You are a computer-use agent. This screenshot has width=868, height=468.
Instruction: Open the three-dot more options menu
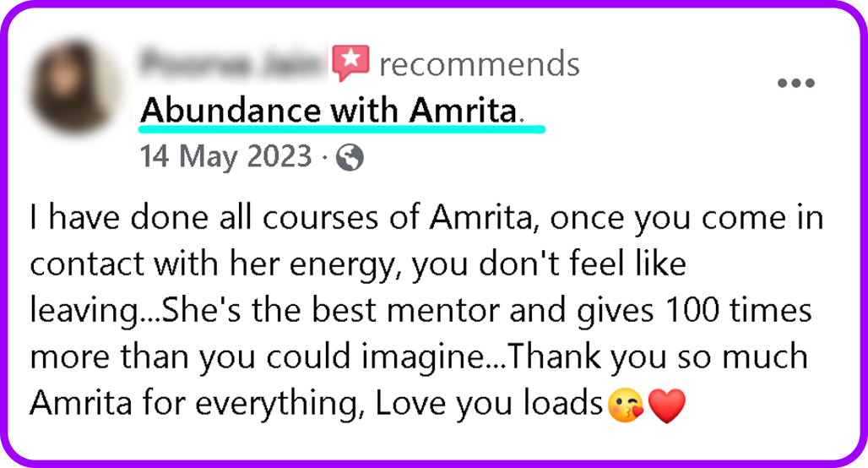coord(795,84)
